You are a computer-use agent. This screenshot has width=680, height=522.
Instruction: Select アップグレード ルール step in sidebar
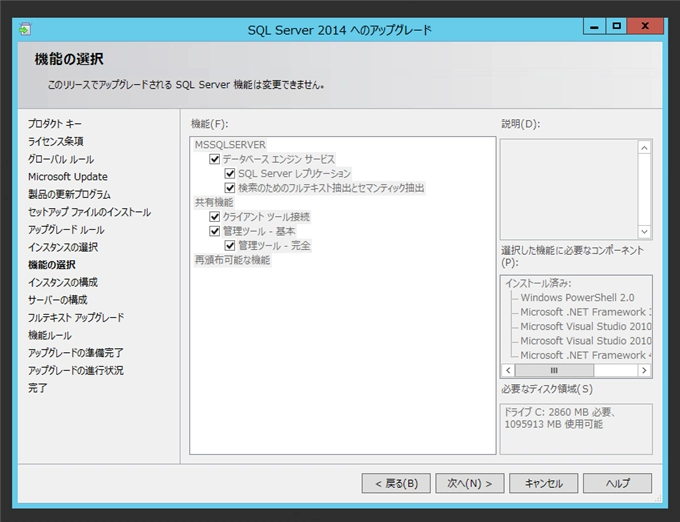click(66, 229)
